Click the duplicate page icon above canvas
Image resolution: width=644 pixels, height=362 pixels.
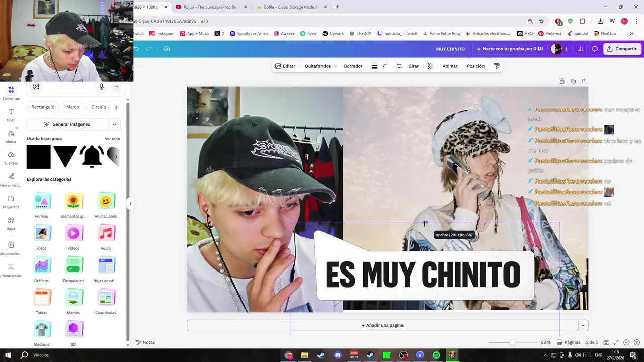pyautogui.click(x=573, y=81)
